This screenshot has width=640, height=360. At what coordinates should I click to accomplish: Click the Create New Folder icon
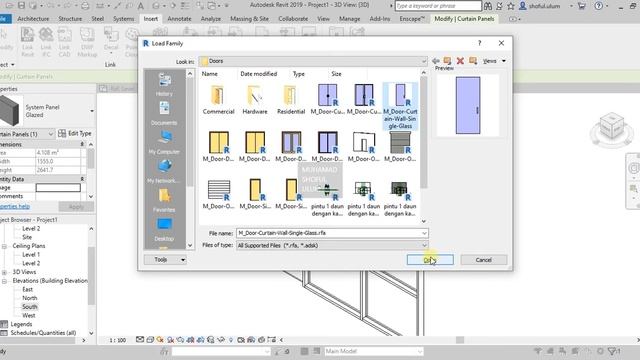coord(473,61)
